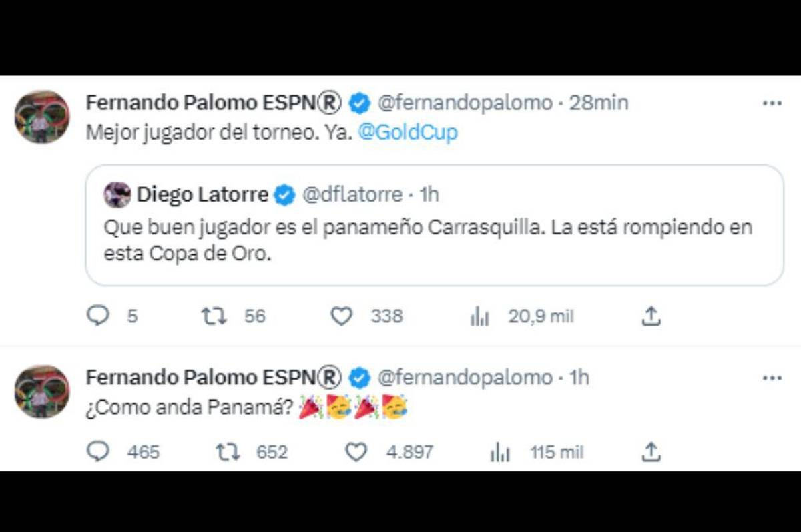Like the tweet with 338 likes
This screenshot has height=532, width=801.
(342, 316)
